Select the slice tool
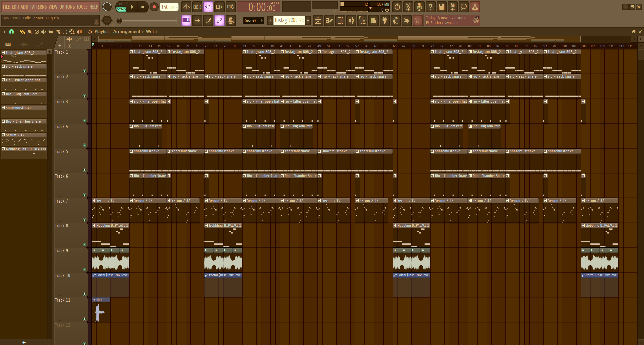This screenshot has width=644, height=345. pos(58,32)
